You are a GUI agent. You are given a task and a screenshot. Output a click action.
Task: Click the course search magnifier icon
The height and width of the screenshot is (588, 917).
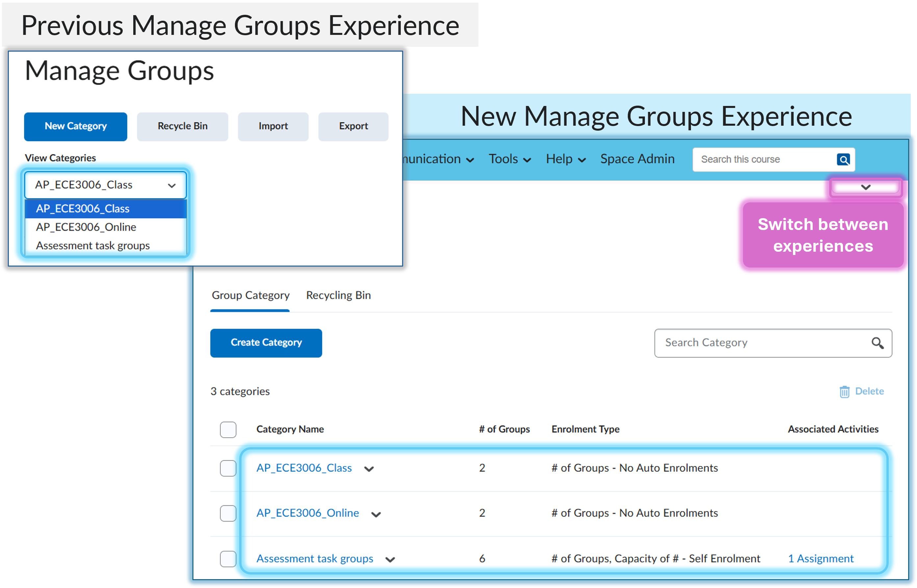pyautogui.click(x=843, y=159)
